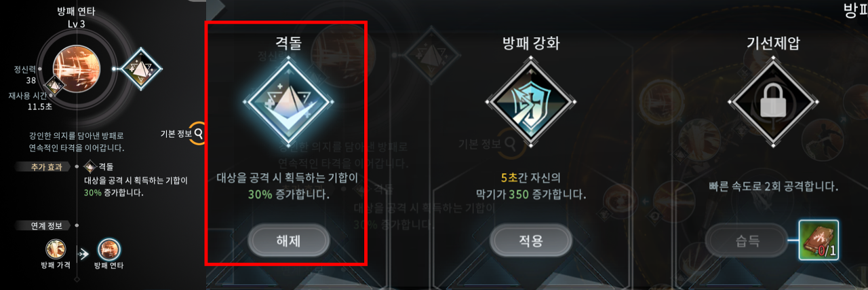Click the 기선제압 card title
This screenshot has width=868, height=290.
click(x=774, y=41)
